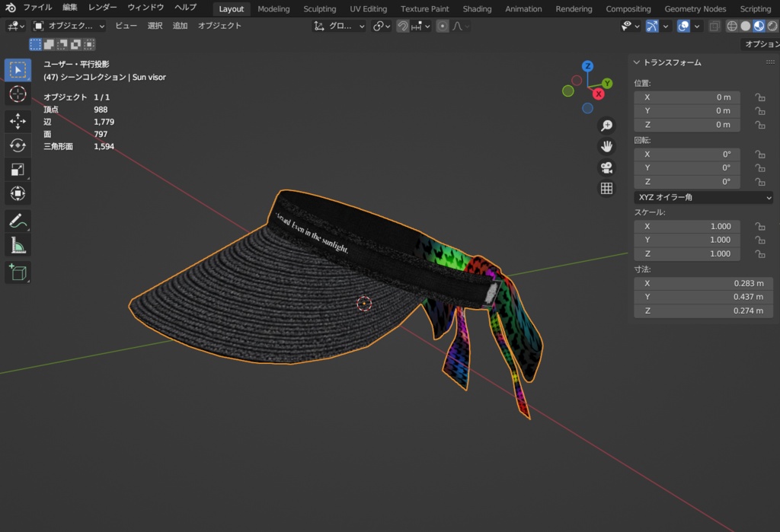Toggle camera view icon
Viewport: 780px width, 532px height.
[606, 167]
